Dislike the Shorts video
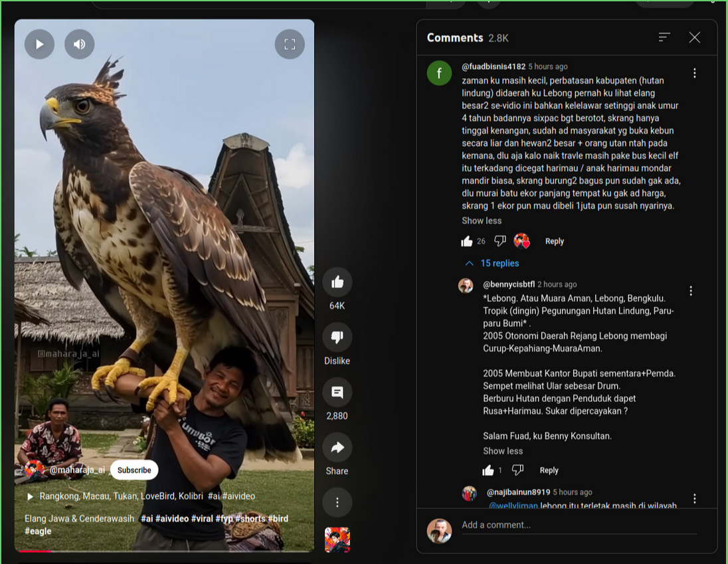 (337, 337)
